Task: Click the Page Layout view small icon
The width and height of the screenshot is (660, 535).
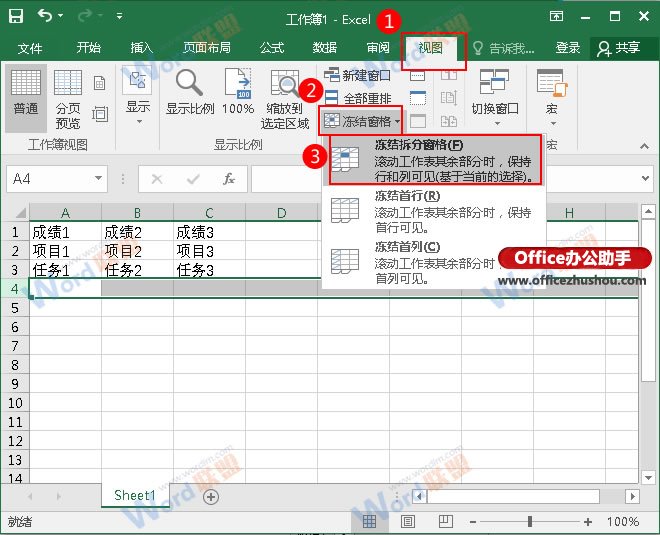Action: coord(100,83)
